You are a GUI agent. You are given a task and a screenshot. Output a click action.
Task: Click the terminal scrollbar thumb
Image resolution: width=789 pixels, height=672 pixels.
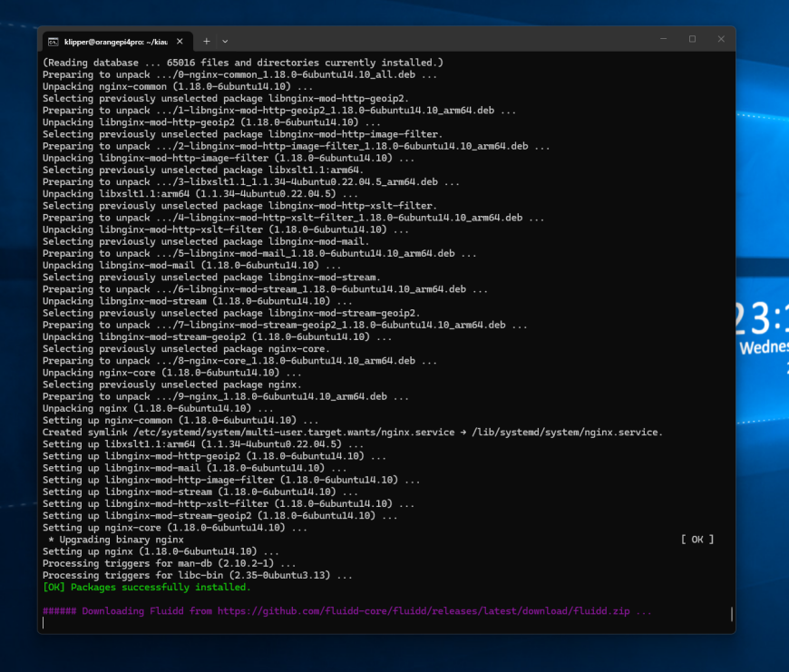tap(732, 614)
